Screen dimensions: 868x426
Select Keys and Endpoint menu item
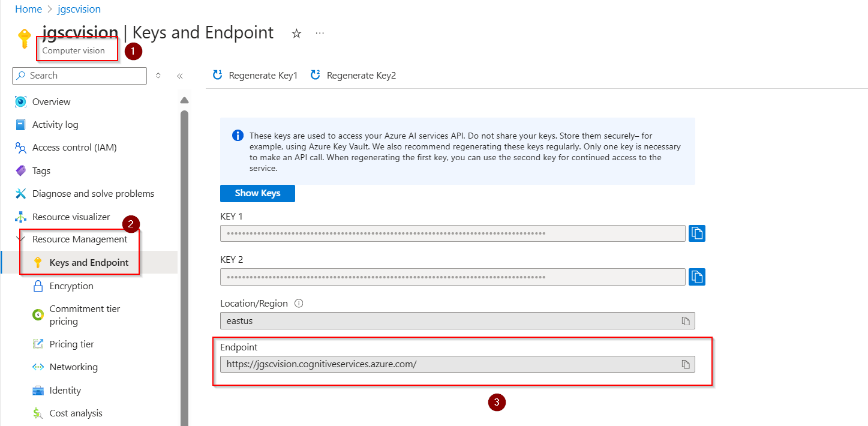coord(89,263)
